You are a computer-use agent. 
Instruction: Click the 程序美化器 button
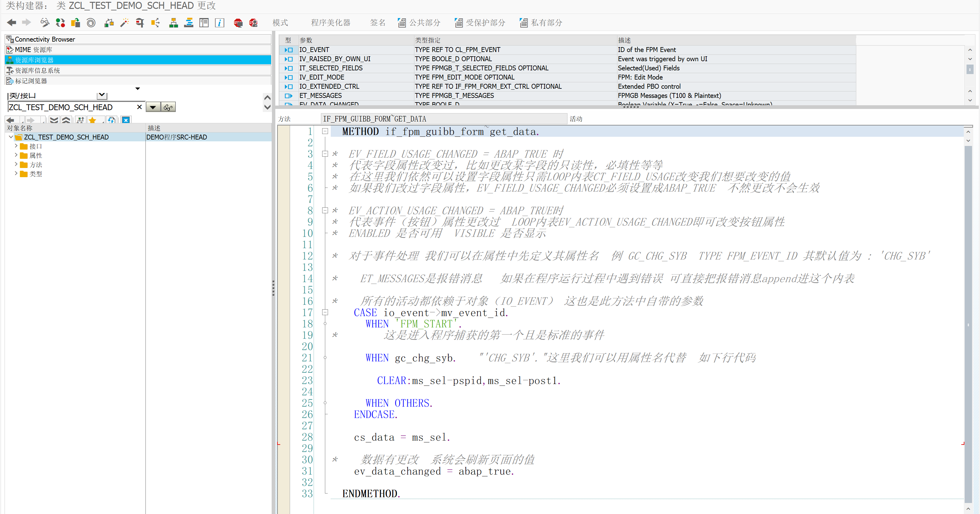[x=330, y=23]
